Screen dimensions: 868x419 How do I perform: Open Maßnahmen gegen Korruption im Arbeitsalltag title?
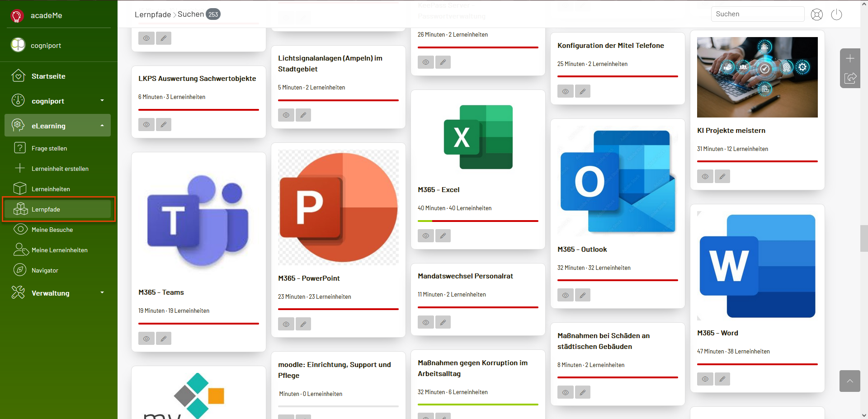pyautogui.click(x=472, y=368)
